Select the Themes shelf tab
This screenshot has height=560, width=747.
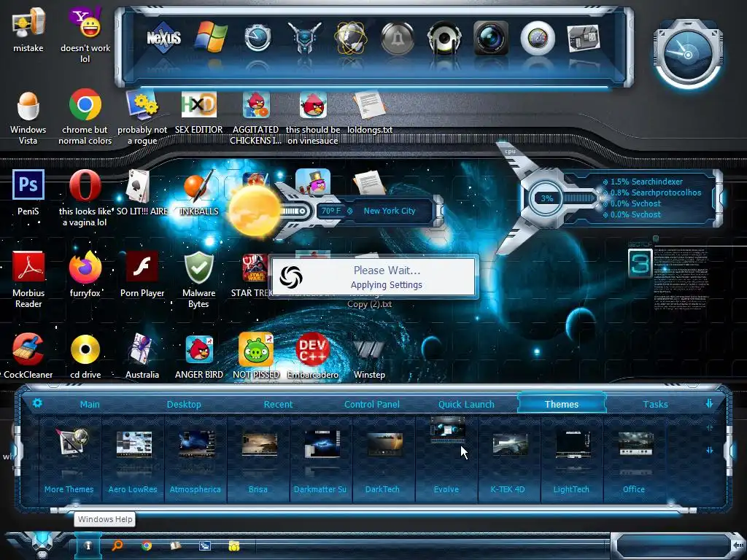pyautogui.click(x=562, y=404)
